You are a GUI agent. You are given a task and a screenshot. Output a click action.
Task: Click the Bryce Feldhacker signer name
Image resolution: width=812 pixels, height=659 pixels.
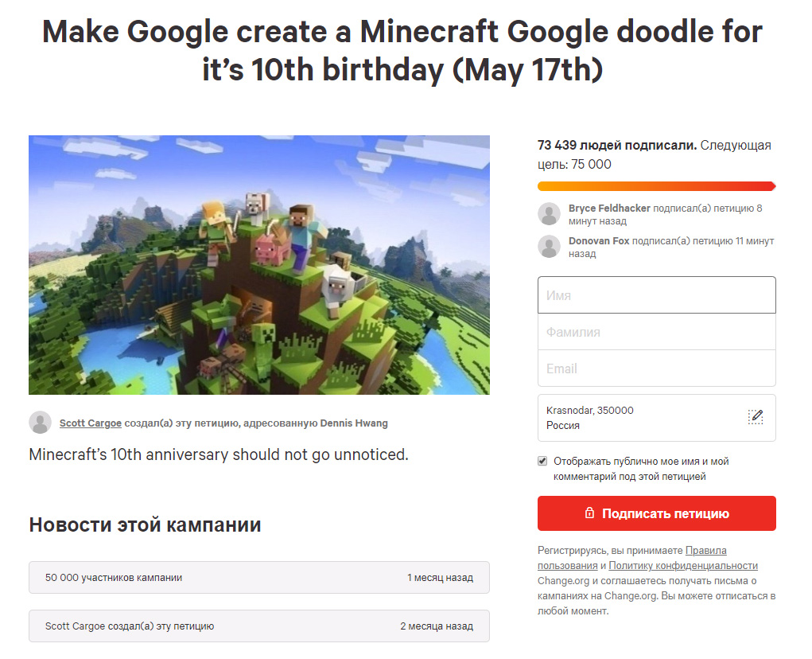click(x=609, y=208)
